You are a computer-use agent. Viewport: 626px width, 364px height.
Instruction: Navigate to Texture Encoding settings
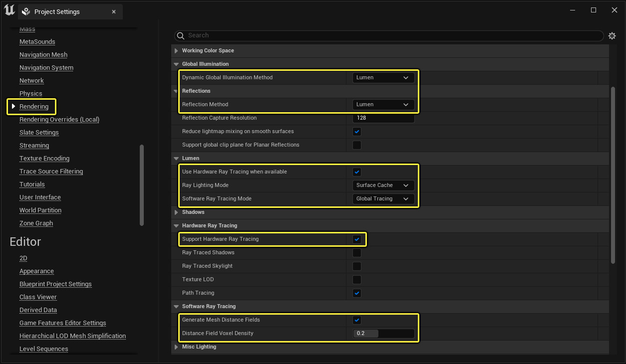tap(44, 158)
